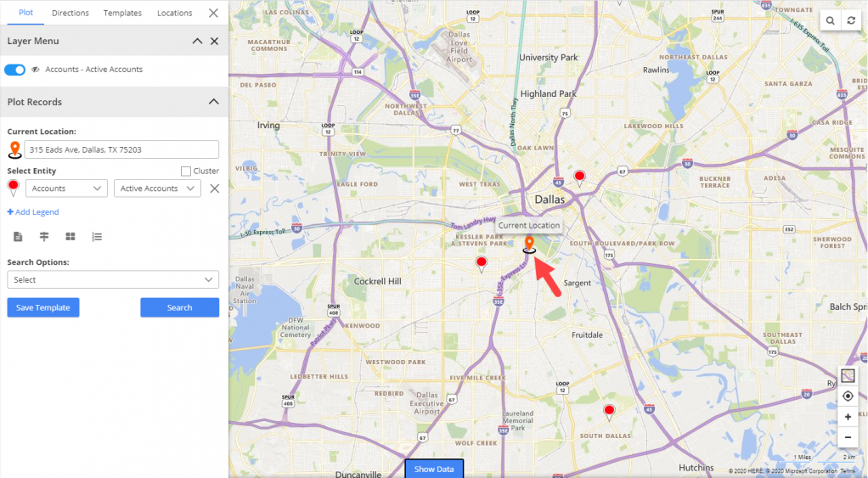
Task: Click the Fruitdale label on map
Action: (x=588, y=335)
